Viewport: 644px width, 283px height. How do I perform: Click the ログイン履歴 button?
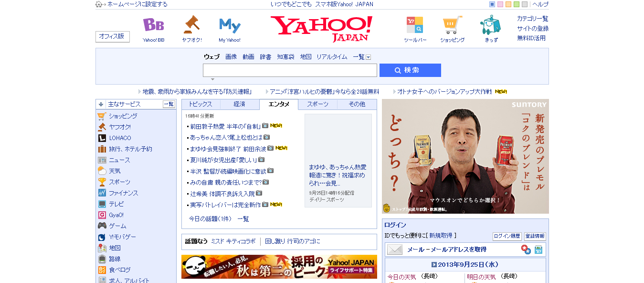[x=507, y=236]
